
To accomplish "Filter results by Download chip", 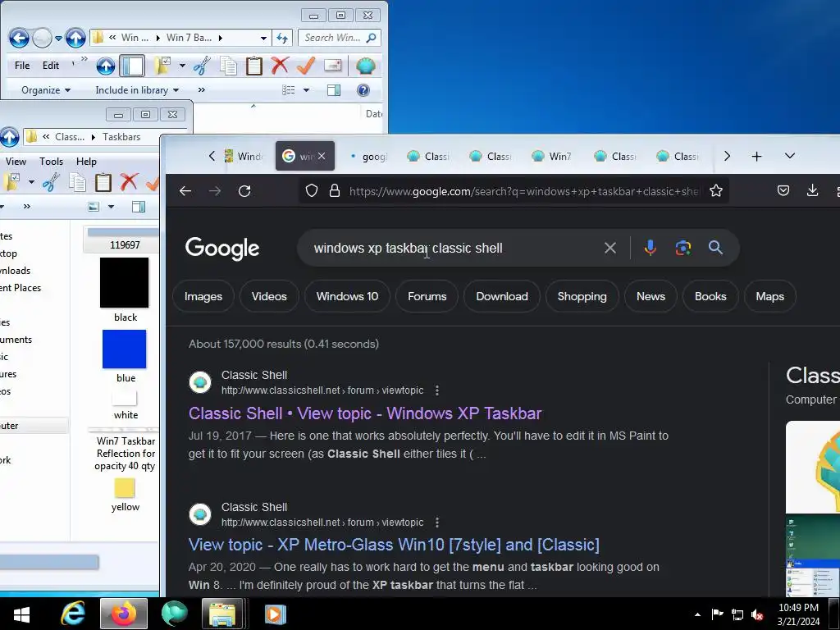I will [x=502, y=296].
